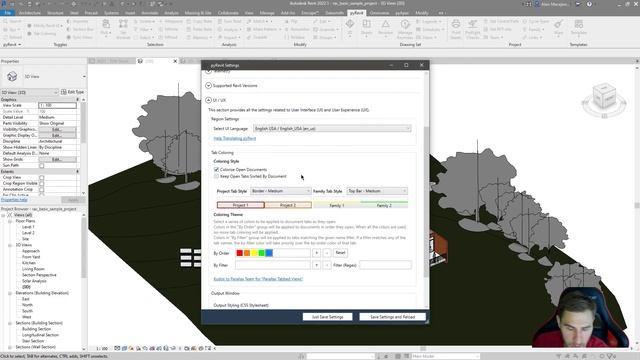Viewport: 640px width, 360px height.
Task: Collapse the Elevations (Building Elevation) node
Action: (x=10, y=293)
